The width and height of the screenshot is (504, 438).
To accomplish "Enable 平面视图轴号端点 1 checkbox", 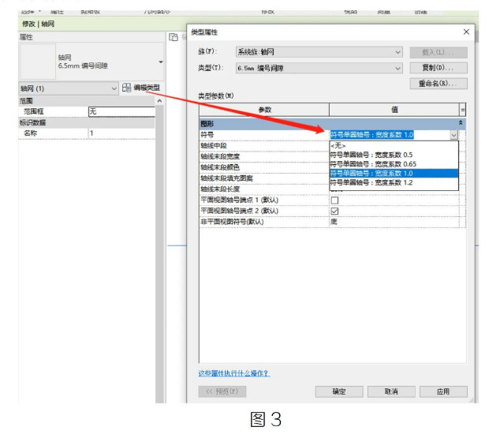I will coord(334,200).
